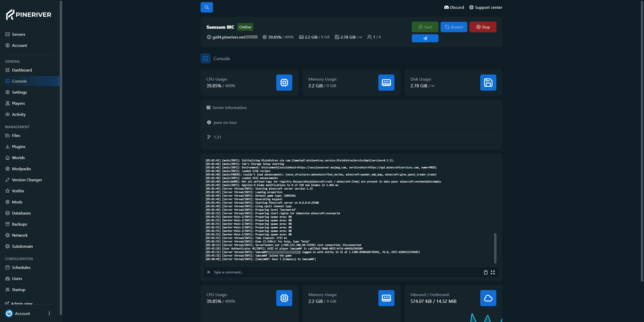Open the Activity log page
Viewport: 644px width, 322px height.
coord(29,114)
